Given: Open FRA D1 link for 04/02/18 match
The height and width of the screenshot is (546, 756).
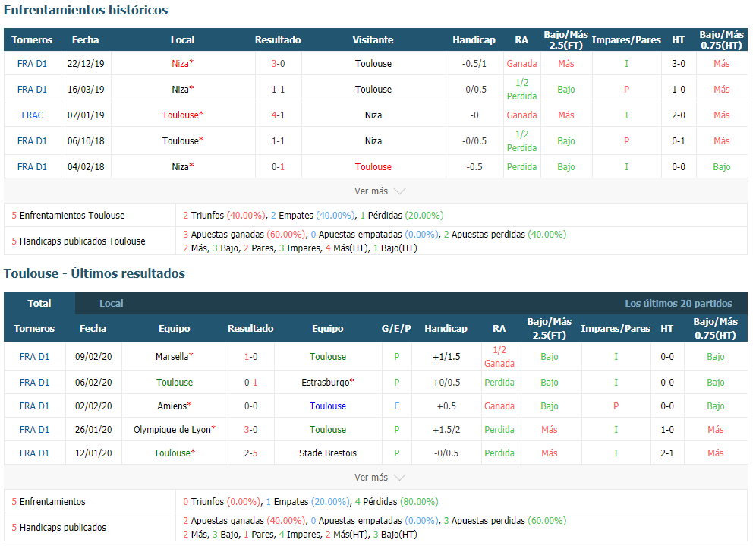Looking at the screenshot, I should click(x=33, y=166).
